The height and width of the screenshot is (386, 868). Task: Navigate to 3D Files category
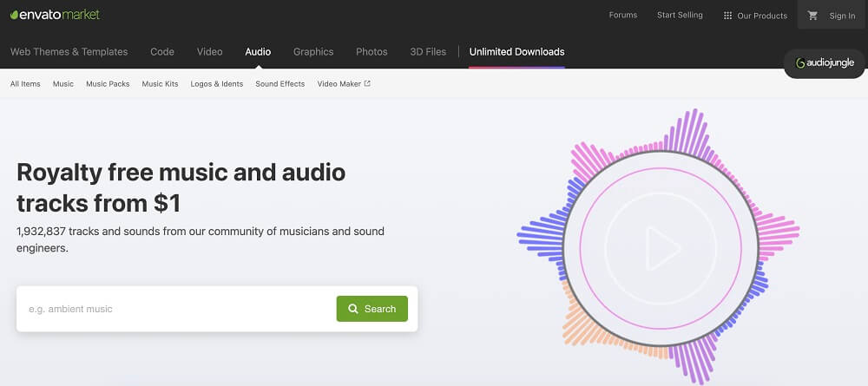[x=428, y=52]
